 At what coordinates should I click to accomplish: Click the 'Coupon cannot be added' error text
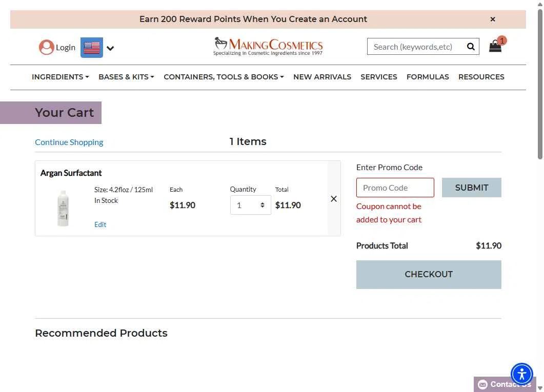(389, 213)
